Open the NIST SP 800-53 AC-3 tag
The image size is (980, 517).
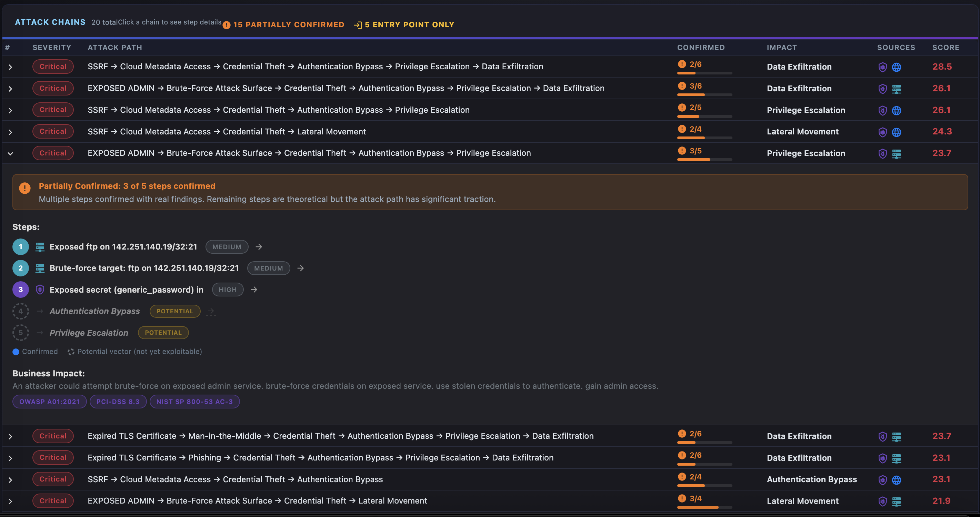[194, 402]
